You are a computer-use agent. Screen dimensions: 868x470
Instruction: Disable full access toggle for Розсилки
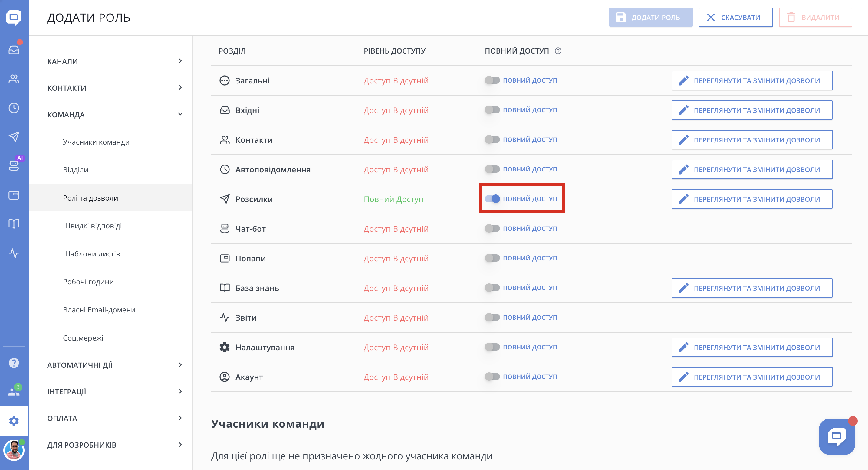[x=492, y=199]
